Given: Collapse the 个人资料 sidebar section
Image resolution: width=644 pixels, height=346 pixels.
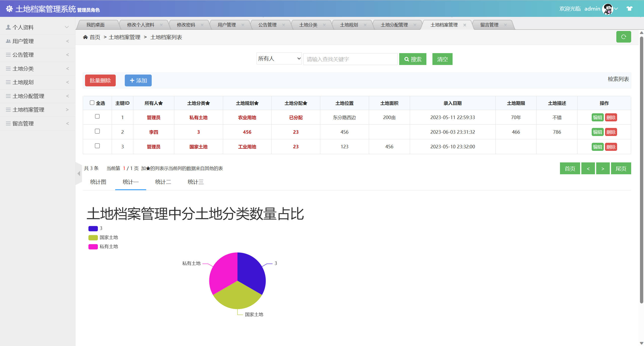Looking at the screenshot, I should coord(66,27).
